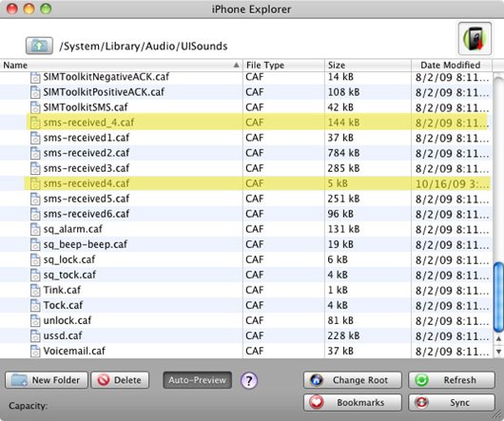This screenshot has height=421, width=504.
Task: Click the /System/Library/Audio/UISounds path text
Action: [143, 47]
